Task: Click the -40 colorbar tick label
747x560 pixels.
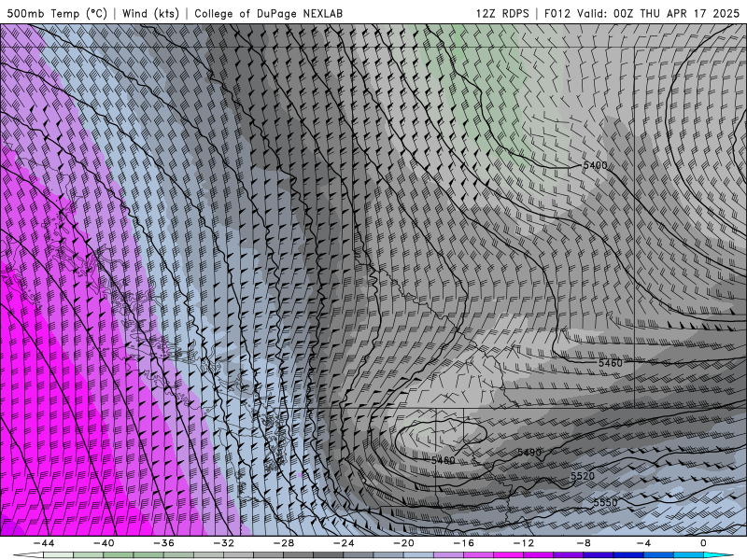Action: [104, 543]
